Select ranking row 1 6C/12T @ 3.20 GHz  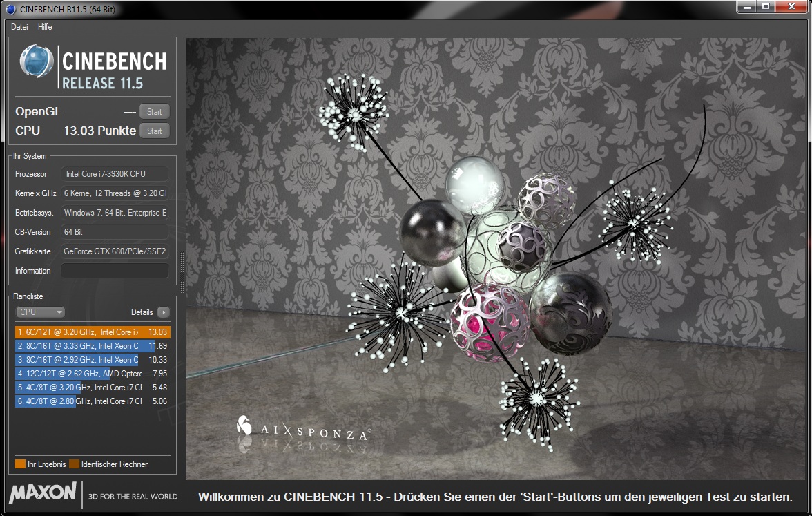[x=93, y=332]
